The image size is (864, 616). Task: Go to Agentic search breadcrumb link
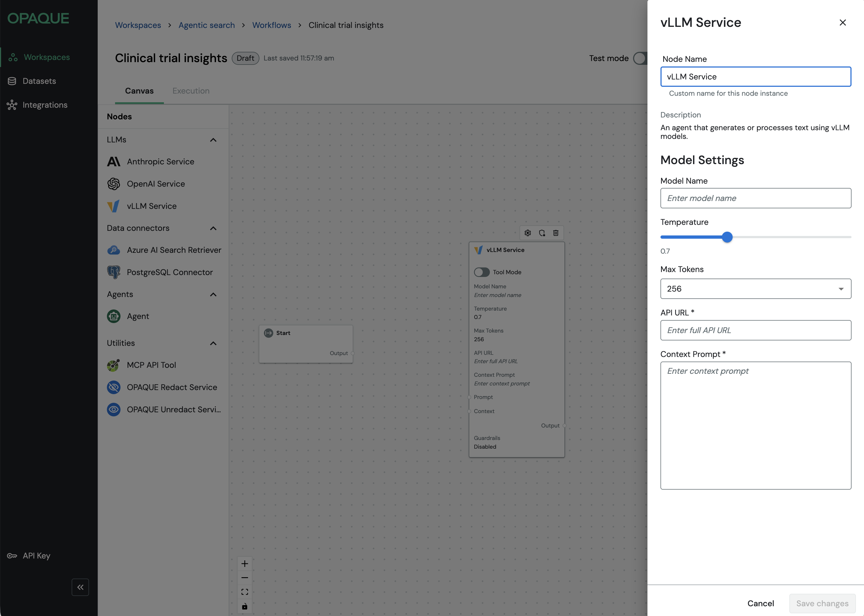(207, 25)
